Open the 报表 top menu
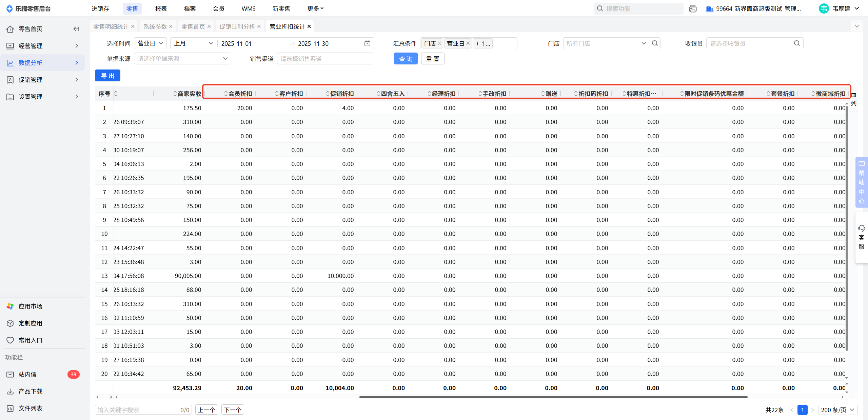 (x=161, y=8)
